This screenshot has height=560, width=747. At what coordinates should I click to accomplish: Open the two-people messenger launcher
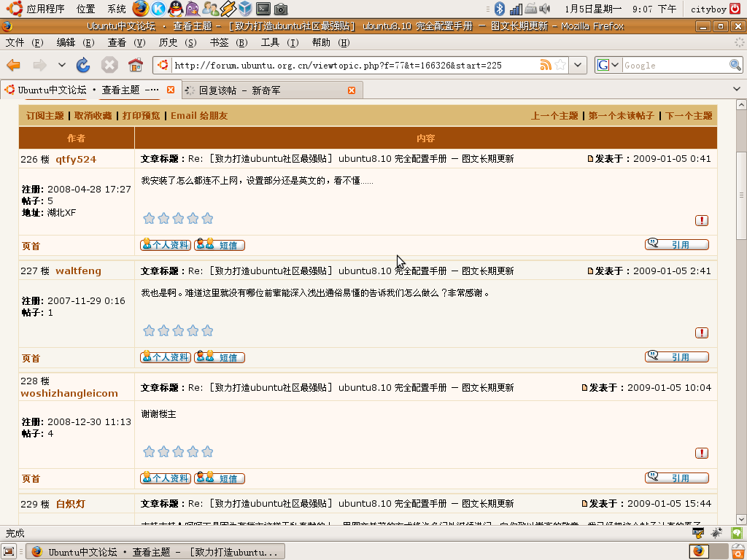[x=210, y=9]
